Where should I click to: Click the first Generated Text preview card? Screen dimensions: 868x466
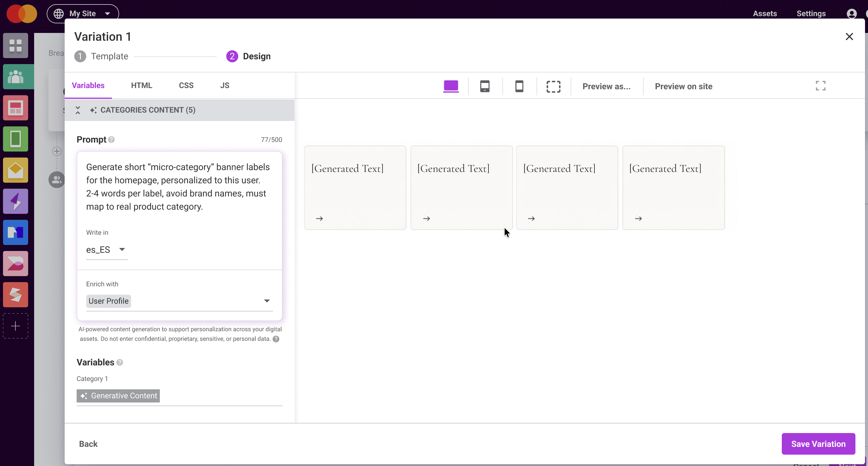(x=355, y=187)
